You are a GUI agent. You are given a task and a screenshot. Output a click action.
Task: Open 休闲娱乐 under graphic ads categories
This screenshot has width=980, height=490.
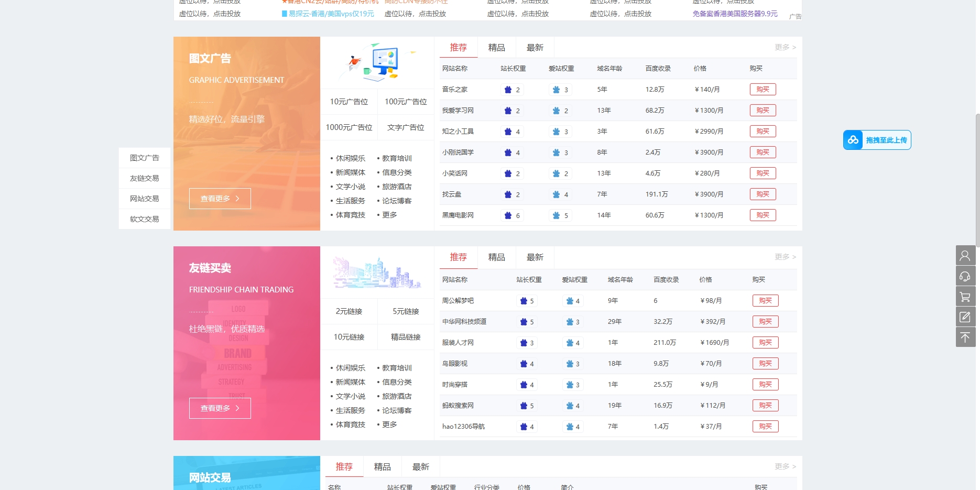351,158
